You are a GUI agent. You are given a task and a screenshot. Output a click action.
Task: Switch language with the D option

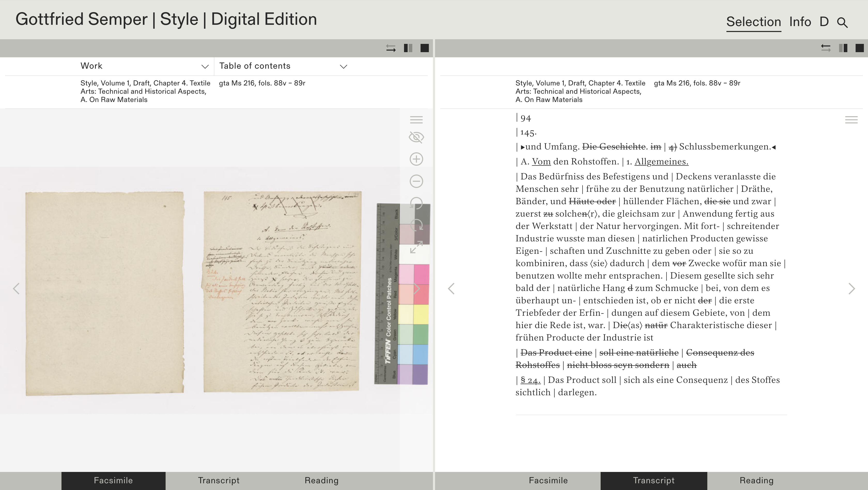tap(824, 22)
